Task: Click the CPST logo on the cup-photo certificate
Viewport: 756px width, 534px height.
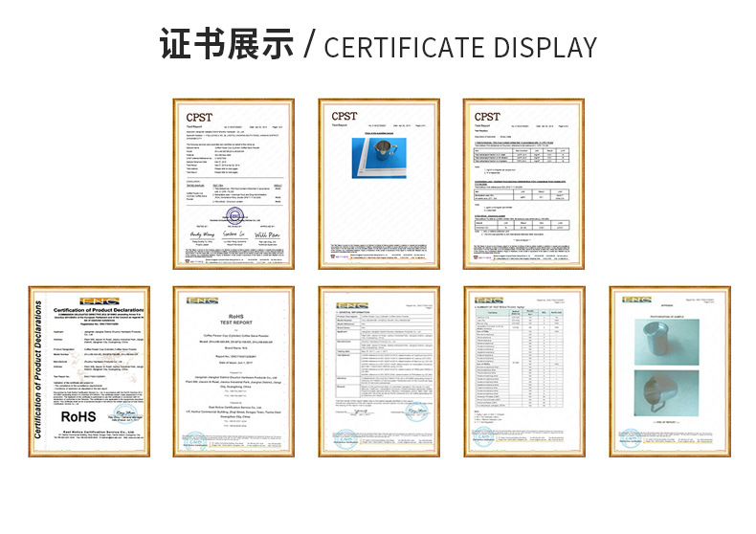Action: tap(345, 116)
